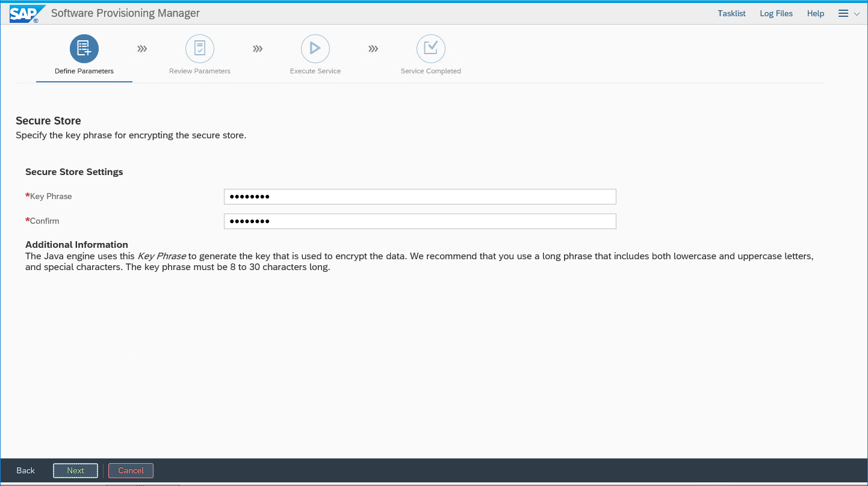Click the arrows between Define and Review
The width and height of the screenshot is (868, 486).
pos(142,49)
